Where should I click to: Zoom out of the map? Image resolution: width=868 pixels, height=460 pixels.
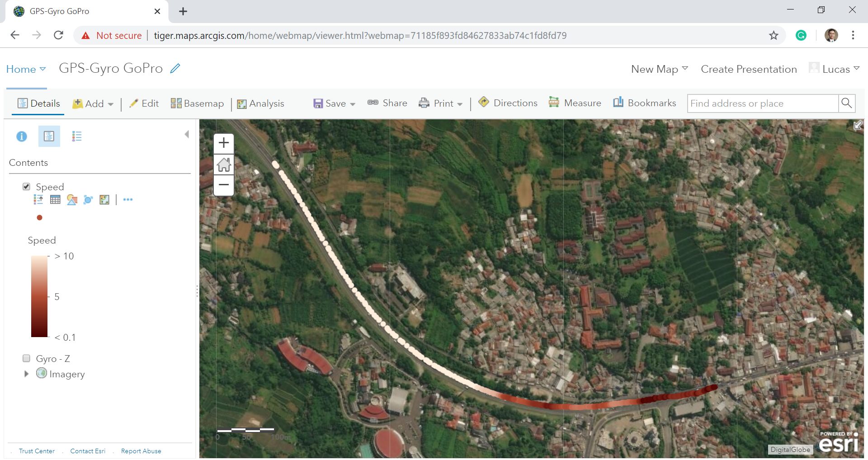[224, 185]
